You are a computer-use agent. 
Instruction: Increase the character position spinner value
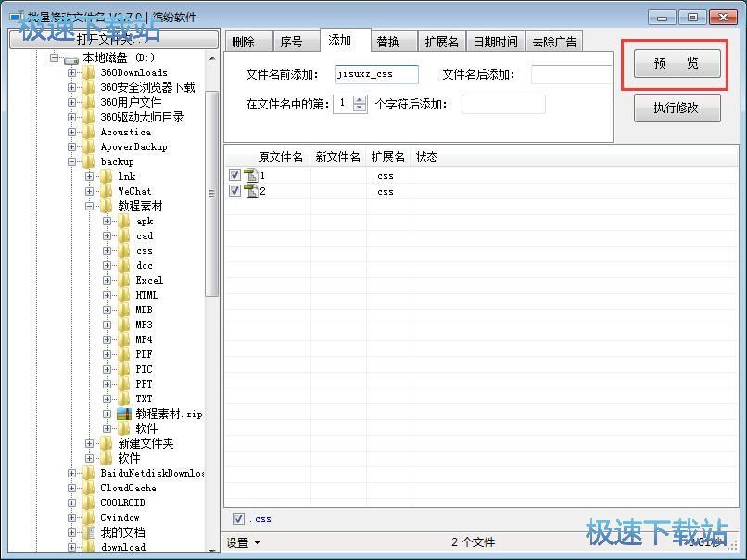pyautogui.click(x=360, y=100)
